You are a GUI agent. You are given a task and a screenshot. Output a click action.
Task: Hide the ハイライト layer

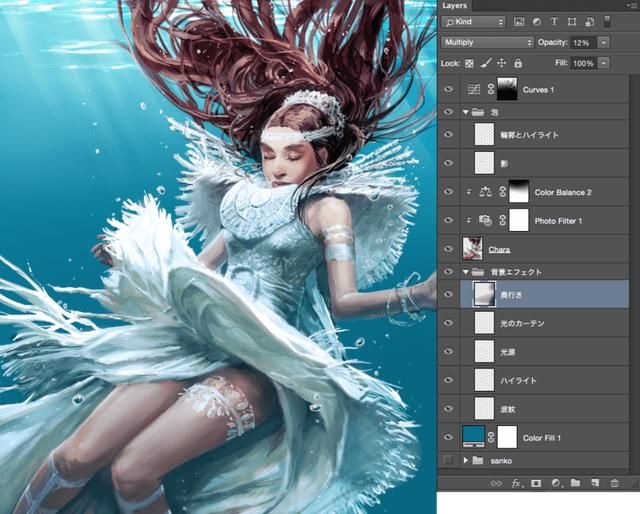pyautogui.click(x=449, y=380)
